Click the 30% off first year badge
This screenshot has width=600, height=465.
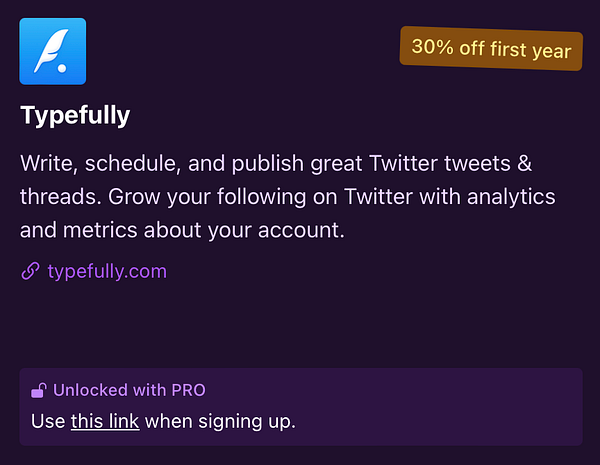coord(491,48)
